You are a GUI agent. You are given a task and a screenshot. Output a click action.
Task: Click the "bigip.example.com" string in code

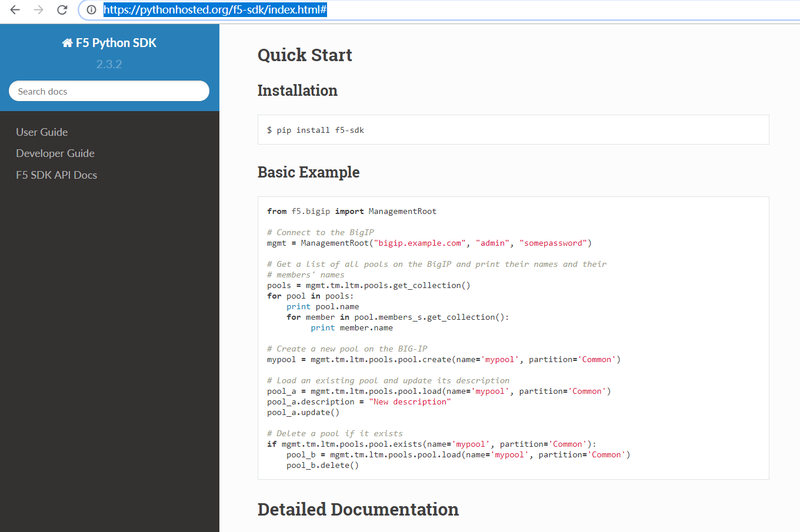pyautogui.click(x=420, y=243)
